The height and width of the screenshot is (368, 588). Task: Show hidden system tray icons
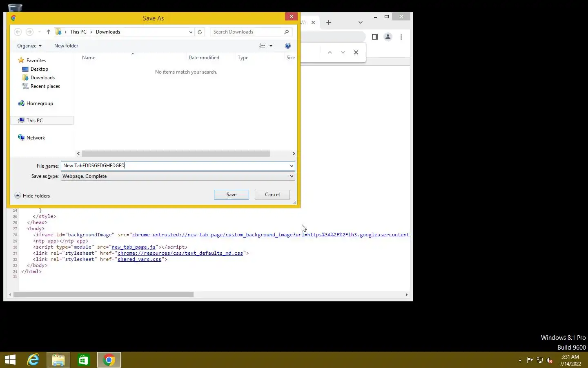click(x=520, y=360)
